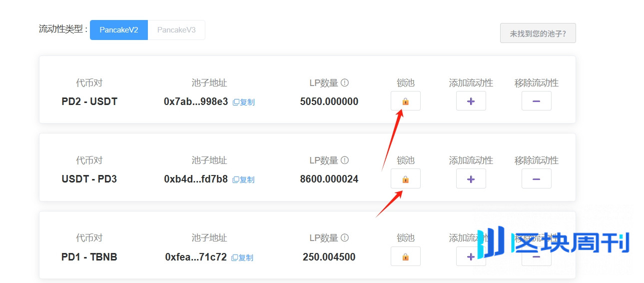Open LP数量 info icon in PD1 - TBNB card
644x283 pixels.
point(345,237)
